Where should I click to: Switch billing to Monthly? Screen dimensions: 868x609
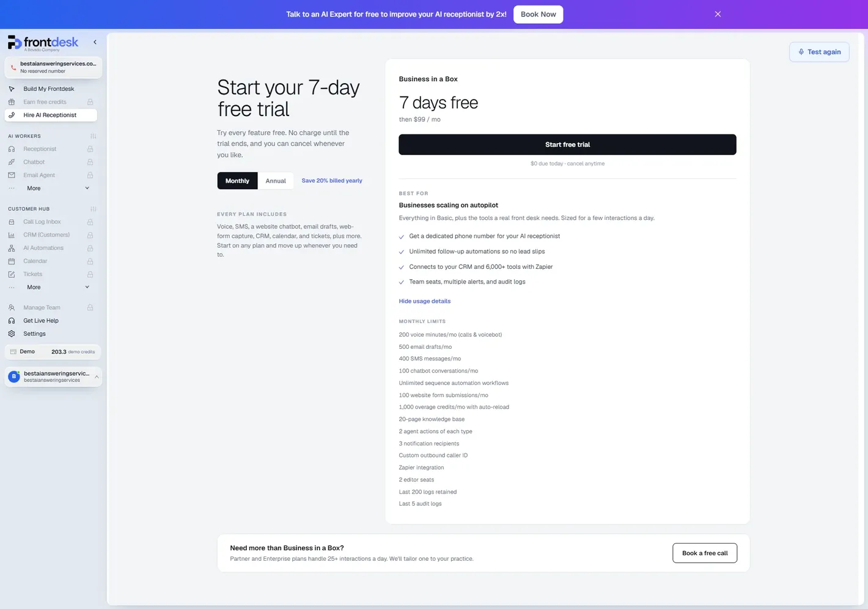[237, 181]
